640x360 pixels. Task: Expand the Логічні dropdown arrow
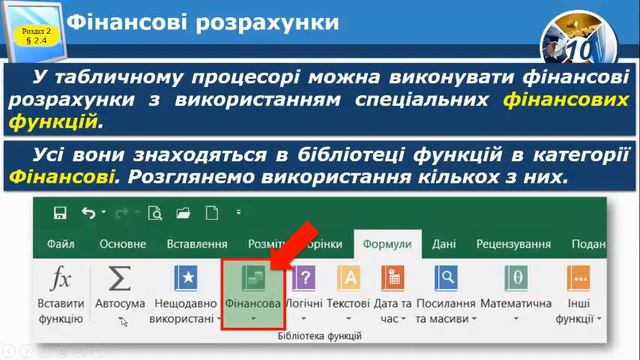tap(303, 318)
